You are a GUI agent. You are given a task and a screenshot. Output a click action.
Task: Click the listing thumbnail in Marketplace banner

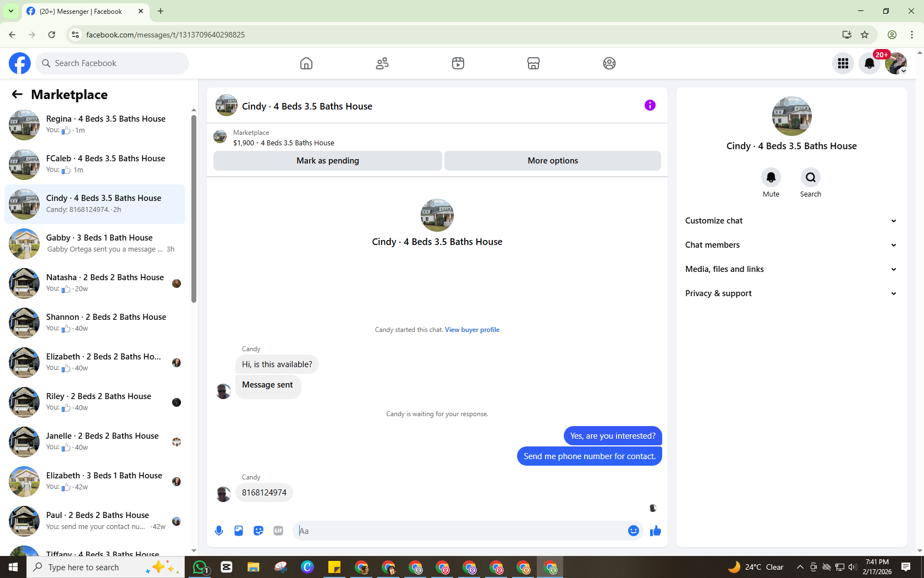(x=220, y=137)
